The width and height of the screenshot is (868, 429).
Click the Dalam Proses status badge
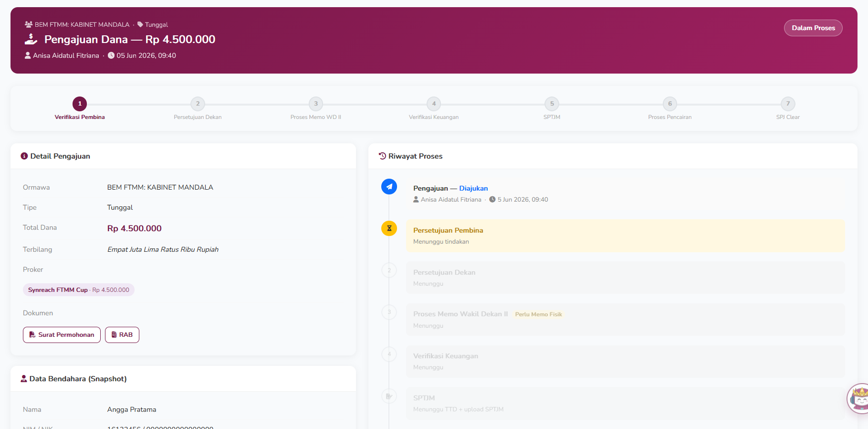pos(813,28)
